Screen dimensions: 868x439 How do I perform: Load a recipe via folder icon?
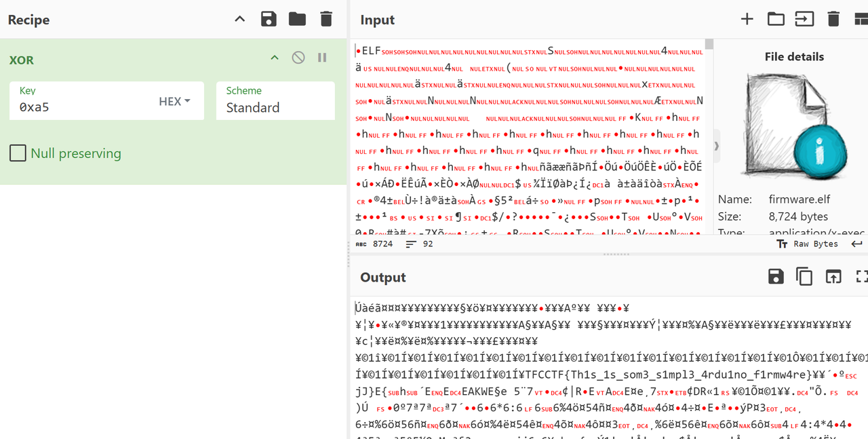297,19
